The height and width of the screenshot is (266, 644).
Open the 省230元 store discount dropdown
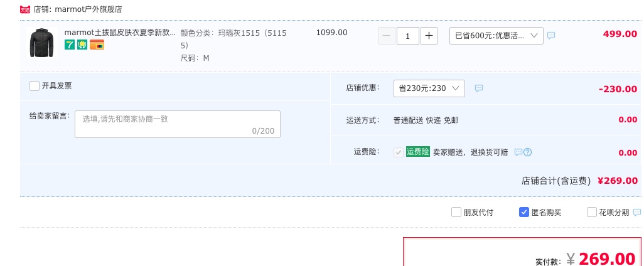(429, 88)
